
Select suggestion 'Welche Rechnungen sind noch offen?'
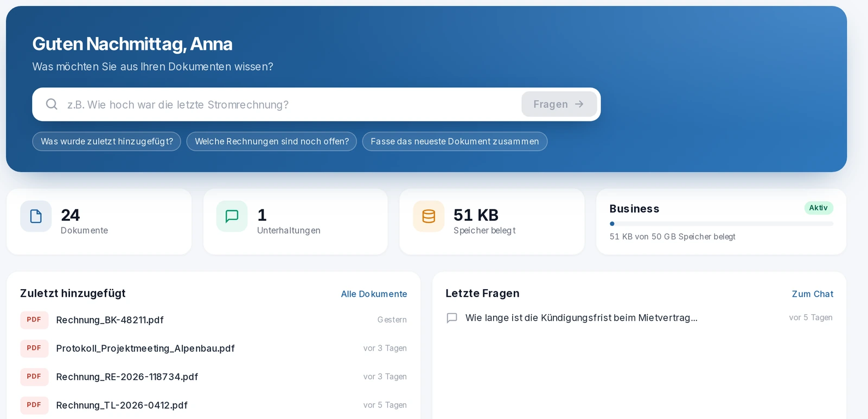tap(272, 141)
